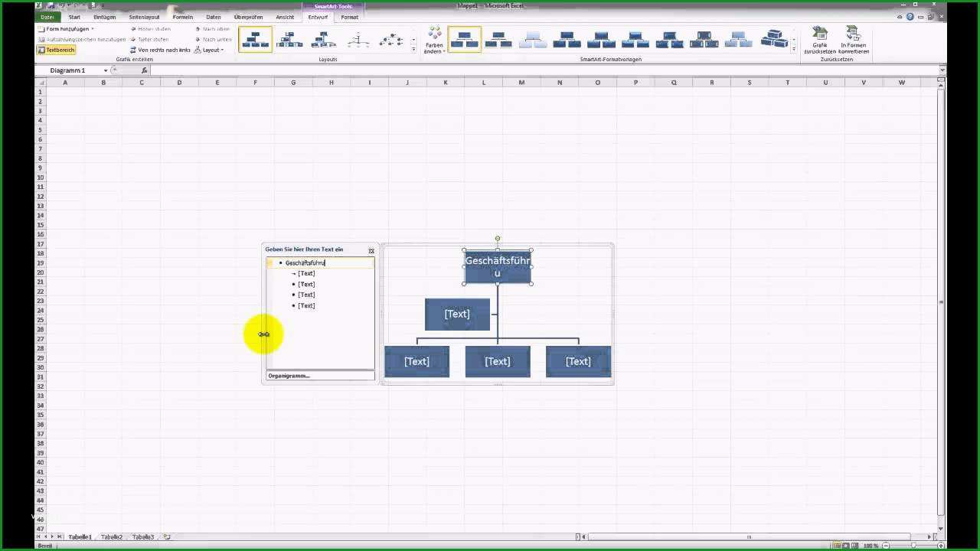Select the assistant [Text] box in diagram

457,314
